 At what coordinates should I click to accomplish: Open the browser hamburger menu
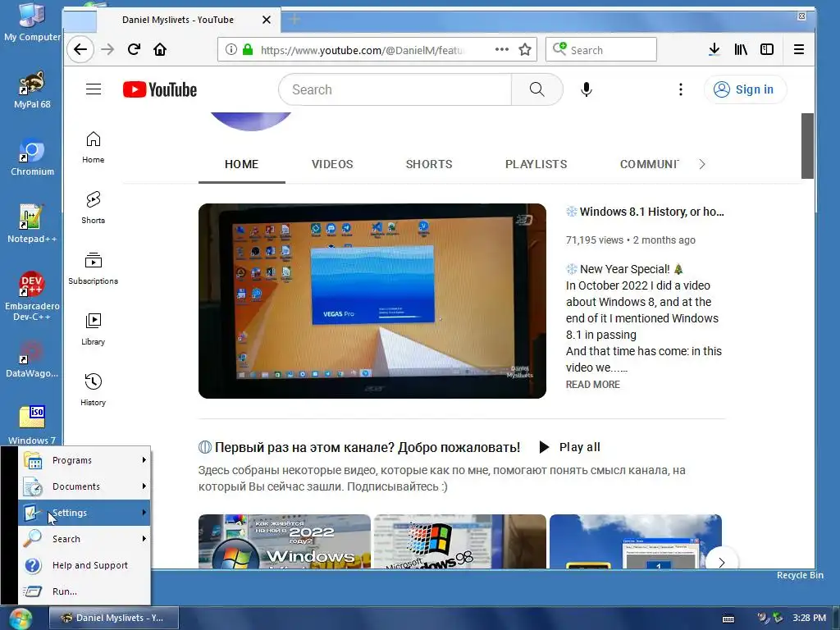[799, 50]
